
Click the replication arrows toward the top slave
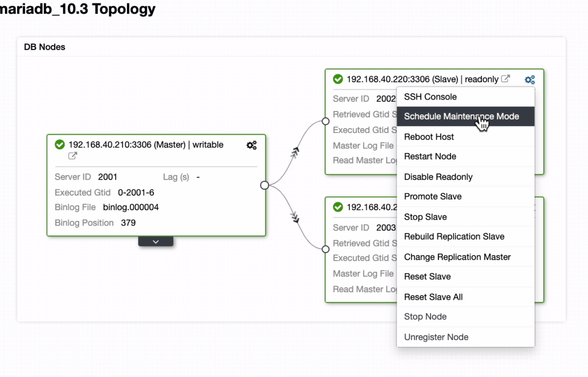point(295,151)
